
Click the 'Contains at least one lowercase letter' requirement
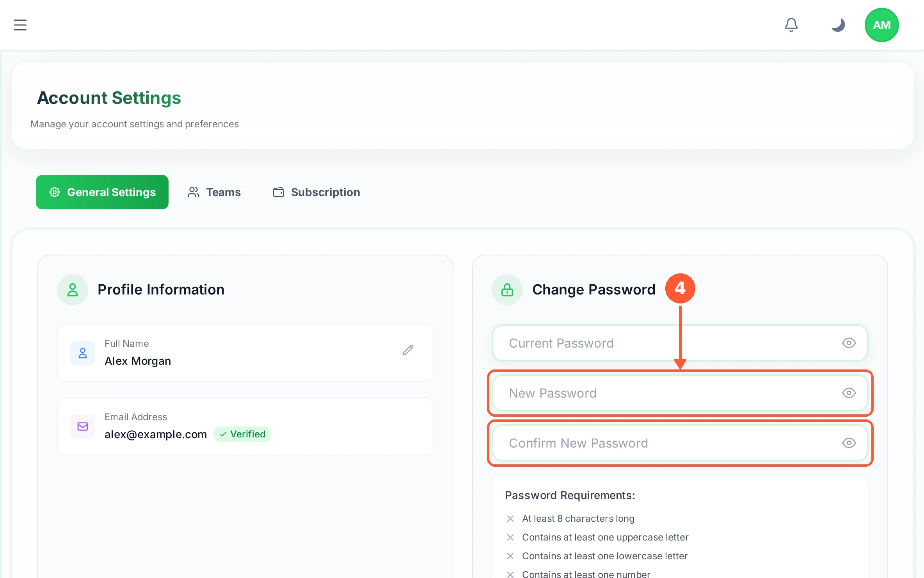[x=605, y=556]
